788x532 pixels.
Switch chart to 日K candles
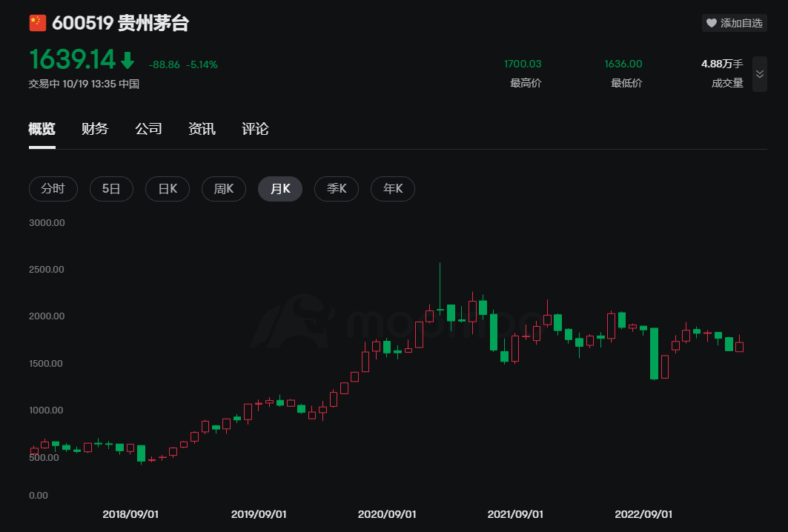pos(168,189)
